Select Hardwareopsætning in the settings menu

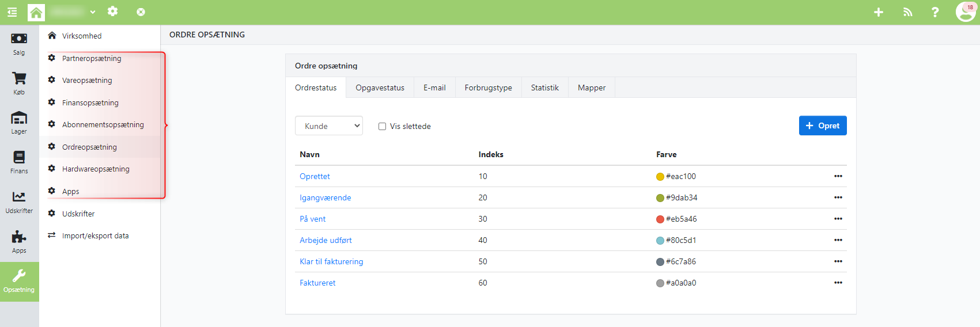[x=96, y=169]
